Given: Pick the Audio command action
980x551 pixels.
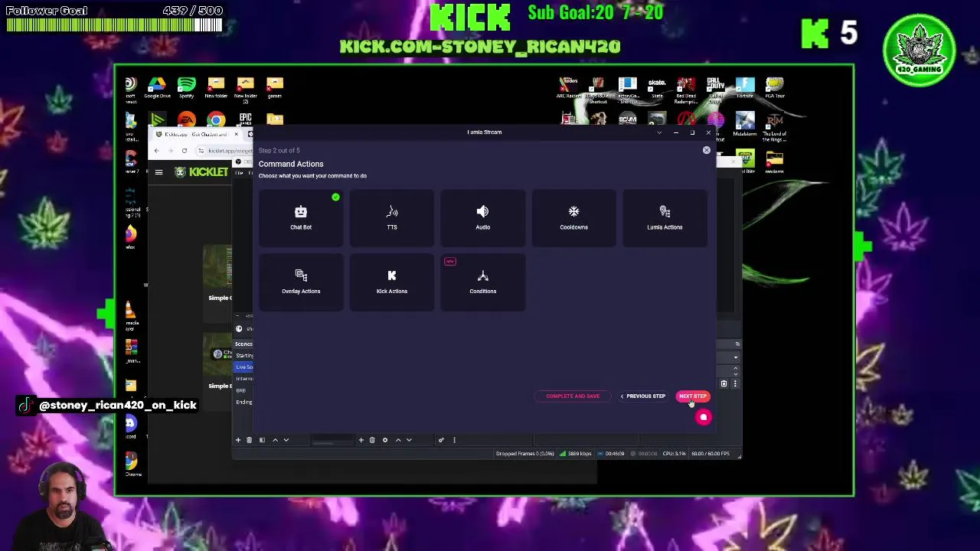Looking at the screenshot, I should tap(483, 219).
